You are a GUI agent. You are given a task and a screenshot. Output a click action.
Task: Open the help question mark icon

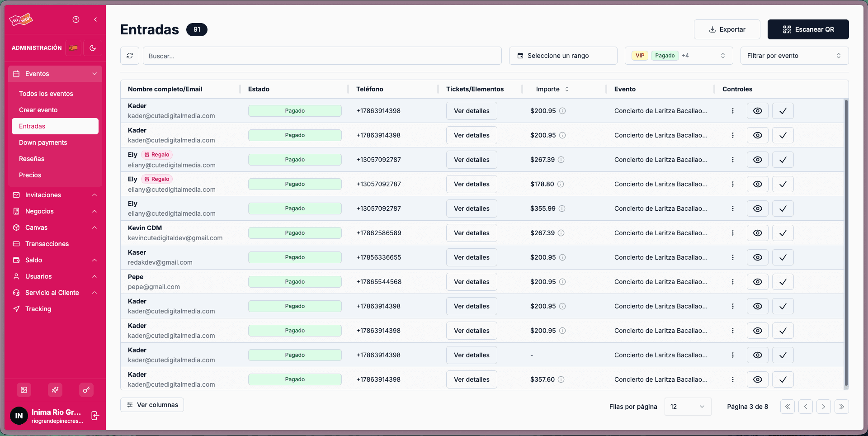76,19
